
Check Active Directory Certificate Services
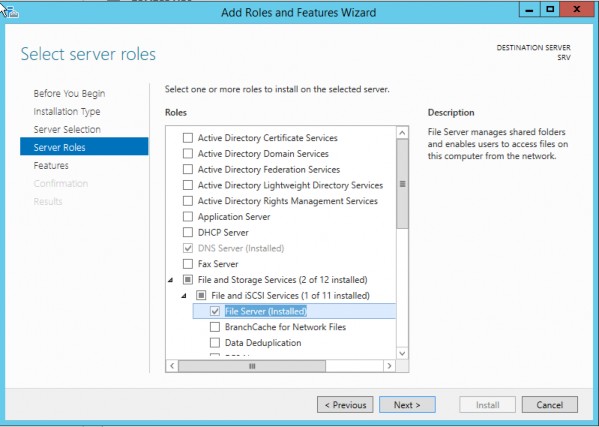tap(188, 138)
